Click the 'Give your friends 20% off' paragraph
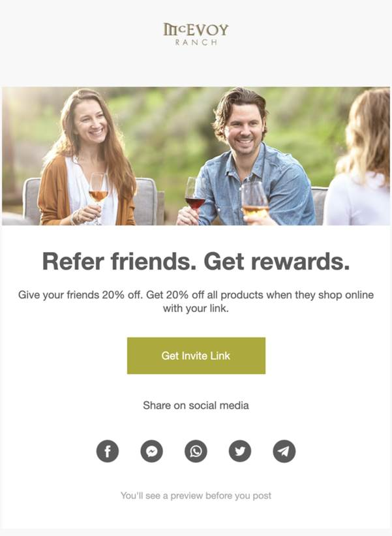This screenshot has width=392, height=536. (x=196, y=301)
